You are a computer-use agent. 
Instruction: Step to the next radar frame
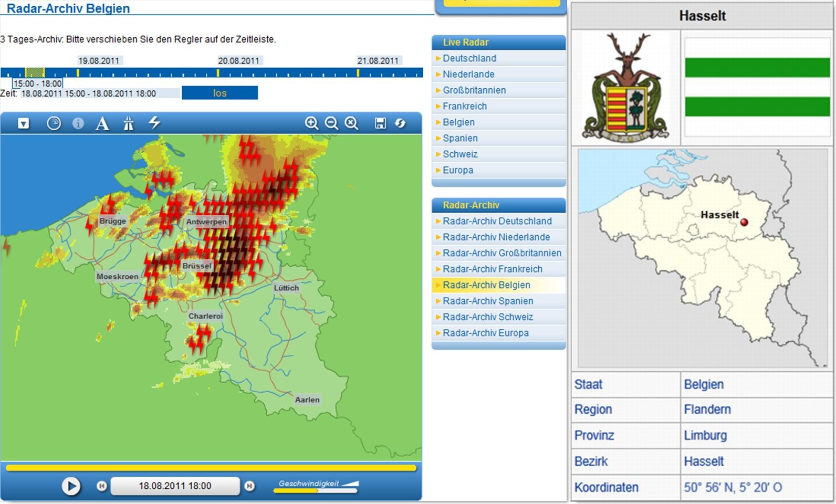coord(249,486)
